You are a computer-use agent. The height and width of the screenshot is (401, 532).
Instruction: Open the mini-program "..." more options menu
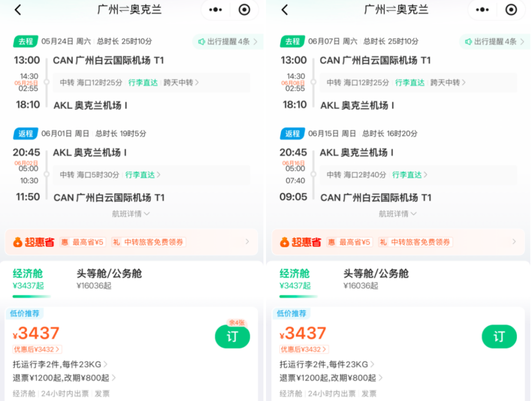pyautogui.click(x=215, y=9)
